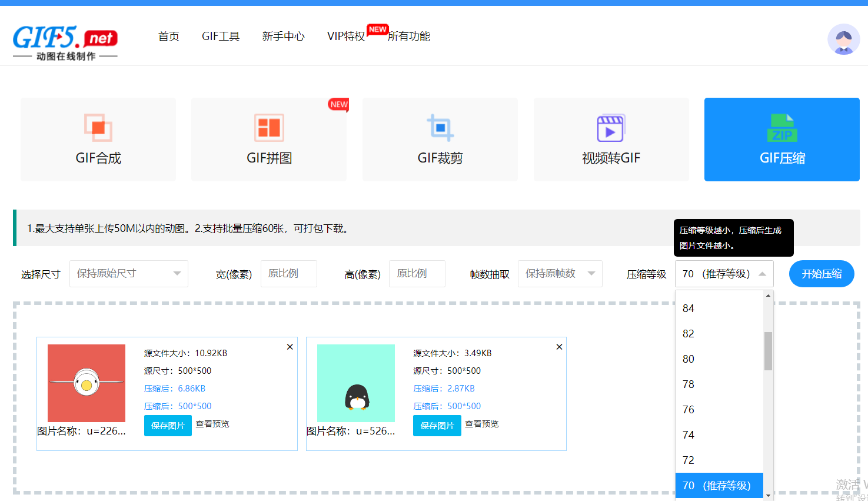
Task: Click text 源文件大小：10.92KB
Action: pos(185,353)
